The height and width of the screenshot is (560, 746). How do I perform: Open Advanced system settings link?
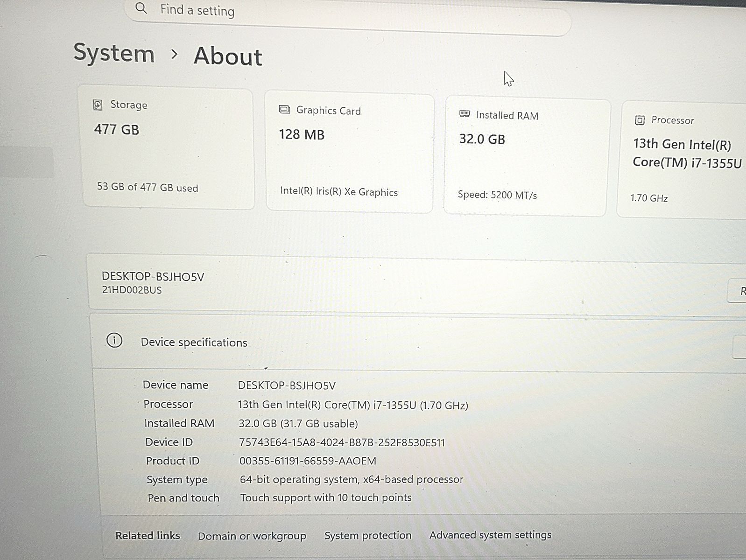click(x=490, y=535)
